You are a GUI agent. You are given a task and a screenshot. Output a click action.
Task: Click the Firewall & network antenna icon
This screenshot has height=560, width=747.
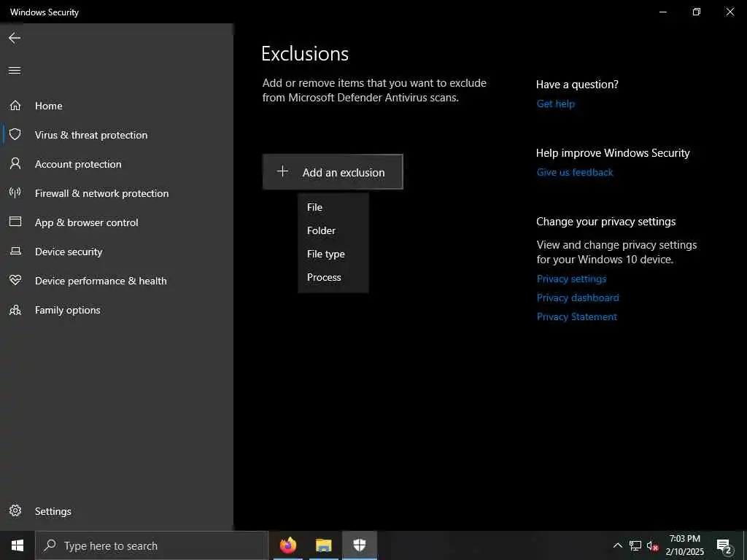coord(15,192)
